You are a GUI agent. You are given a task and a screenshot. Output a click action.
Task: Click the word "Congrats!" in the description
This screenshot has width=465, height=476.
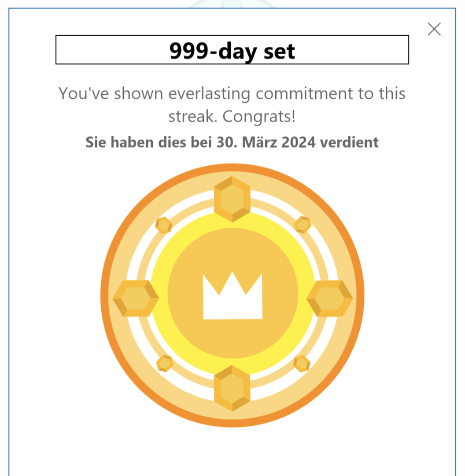(x=259, y=116)
